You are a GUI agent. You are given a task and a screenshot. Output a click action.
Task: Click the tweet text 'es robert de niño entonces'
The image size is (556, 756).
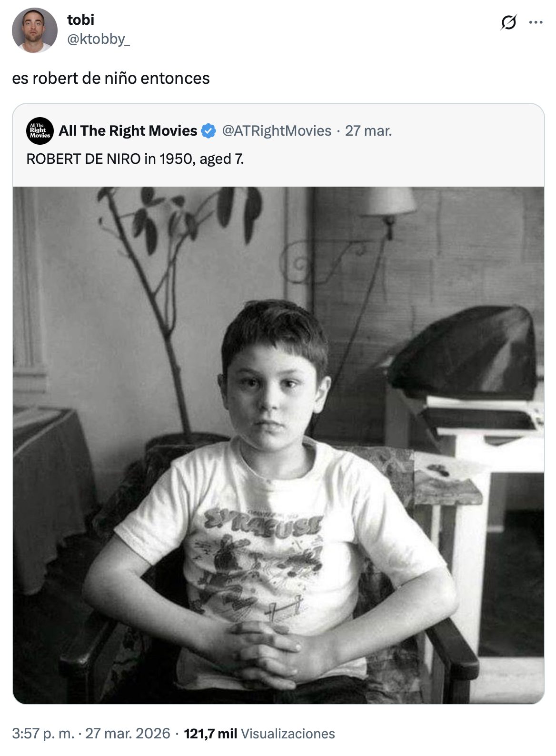point(111,78)
